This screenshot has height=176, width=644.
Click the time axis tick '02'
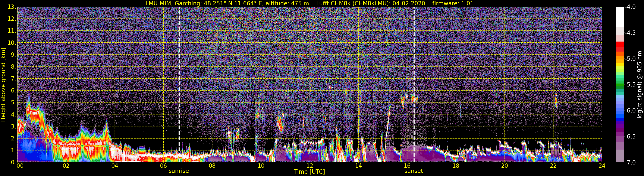[x=66, y=166]
